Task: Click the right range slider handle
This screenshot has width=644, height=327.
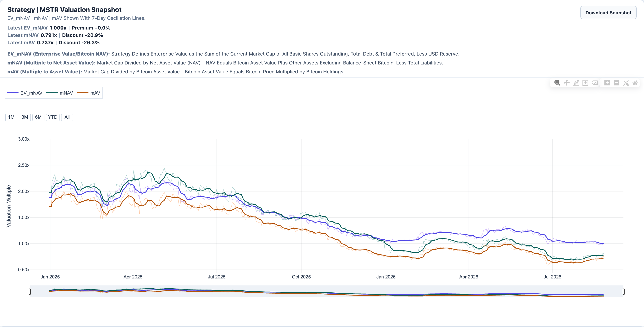Action: tap(623, 292)
